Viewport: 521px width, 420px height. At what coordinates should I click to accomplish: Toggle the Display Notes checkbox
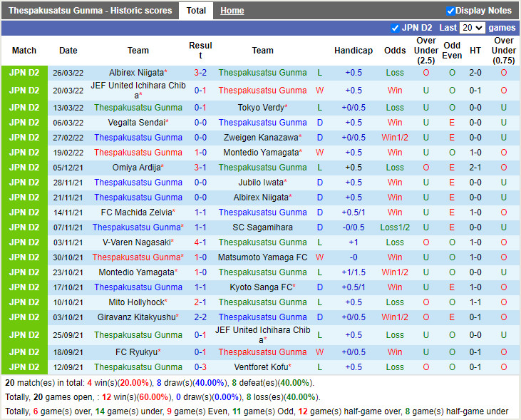(x=450, y=11)
